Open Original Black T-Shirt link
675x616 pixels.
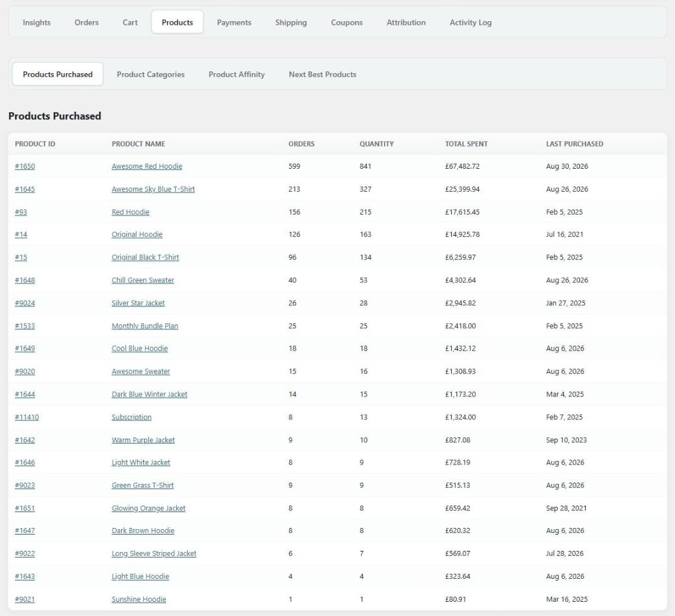tap(145, 257)
